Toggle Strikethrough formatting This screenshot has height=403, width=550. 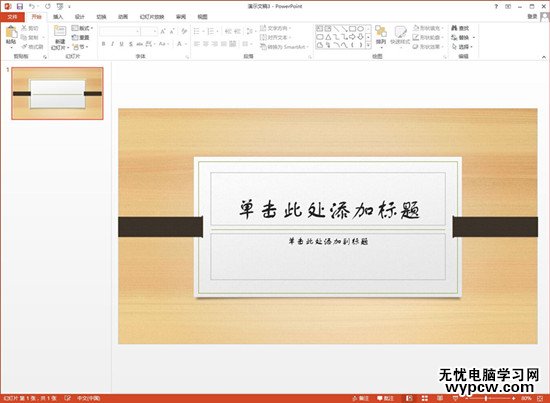[140, 44]
